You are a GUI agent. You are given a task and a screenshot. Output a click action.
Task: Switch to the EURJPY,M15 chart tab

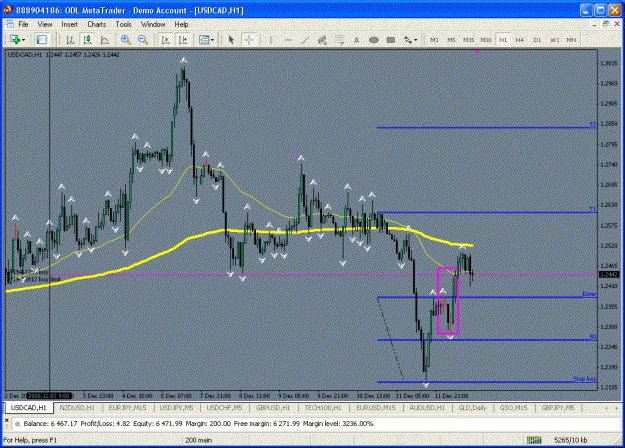pyautogui.click(x=127, y=408)
